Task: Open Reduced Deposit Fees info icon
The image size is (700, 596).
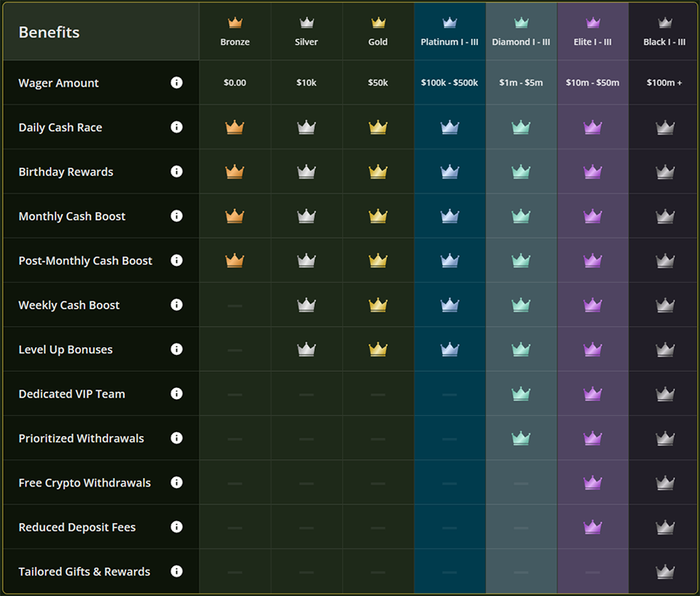Action: (176, 527)
